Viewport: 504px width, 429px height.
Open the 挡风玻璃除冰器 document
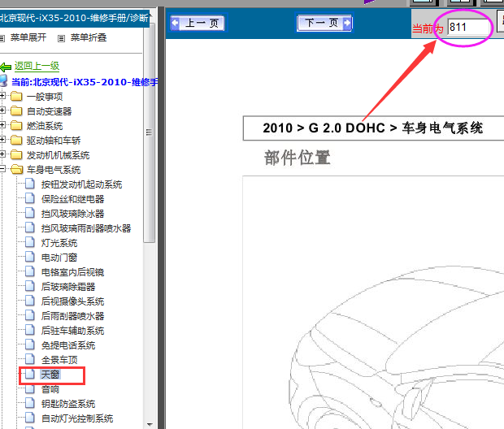pos(72,214)
